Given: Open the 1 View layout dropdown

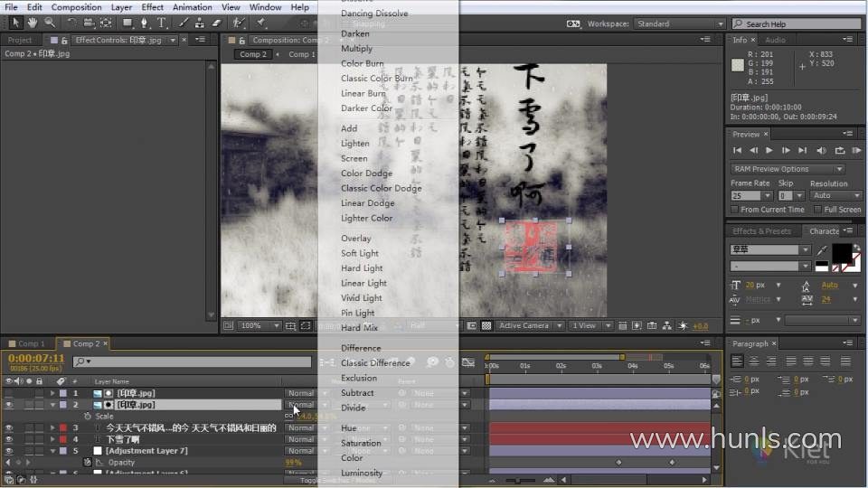Looking at the screenshot, I should coord(590,326).
